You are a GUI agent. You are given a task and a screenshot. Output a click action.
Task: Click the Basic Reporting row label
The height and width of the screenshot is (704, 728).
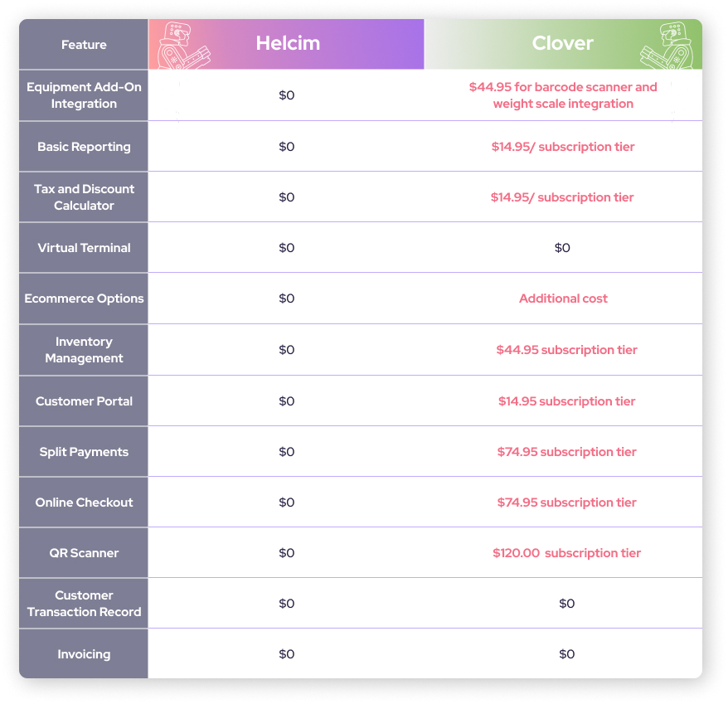(84, 147)
